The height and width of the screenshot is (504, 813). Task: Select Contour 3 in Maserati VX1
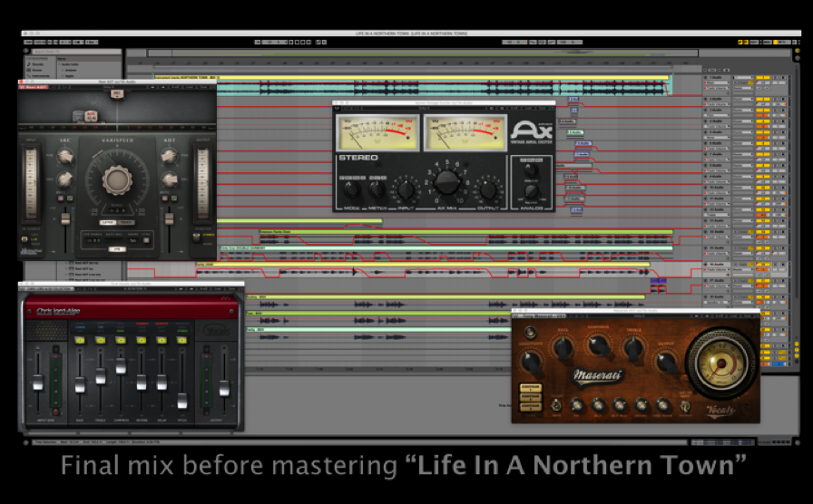(531, 406)
